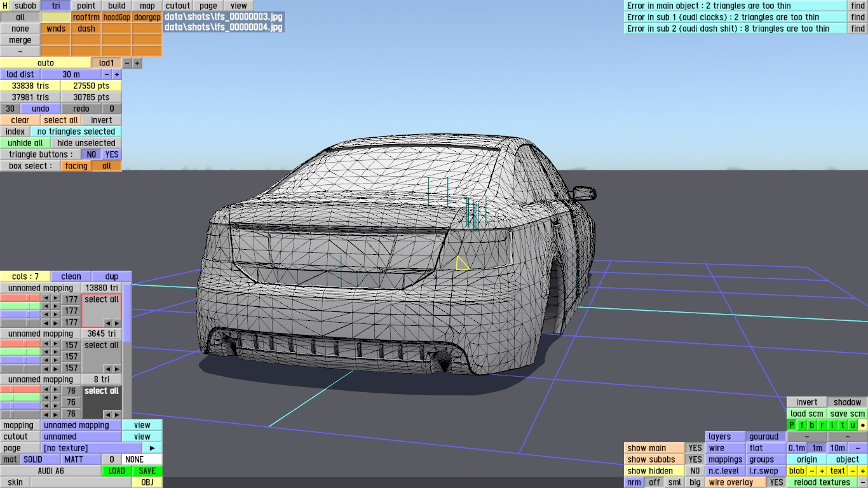868x488 pixels.
Task: Click the unhide all button
Action: (x=25, y=143)
